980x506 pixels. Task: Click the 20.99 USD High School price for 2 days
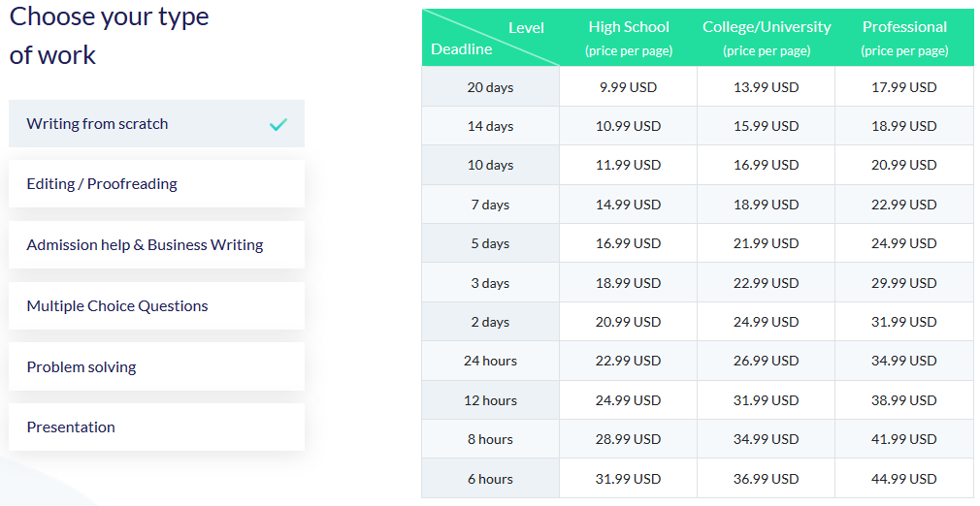(629, 322)
